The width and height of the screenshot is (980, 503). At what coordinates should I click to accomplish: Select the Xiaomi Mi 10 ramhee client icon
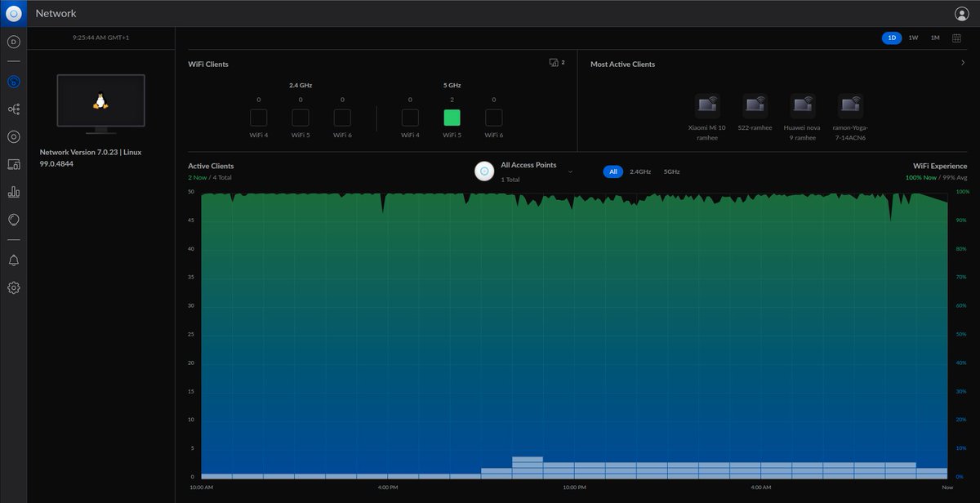coord(707,105)
